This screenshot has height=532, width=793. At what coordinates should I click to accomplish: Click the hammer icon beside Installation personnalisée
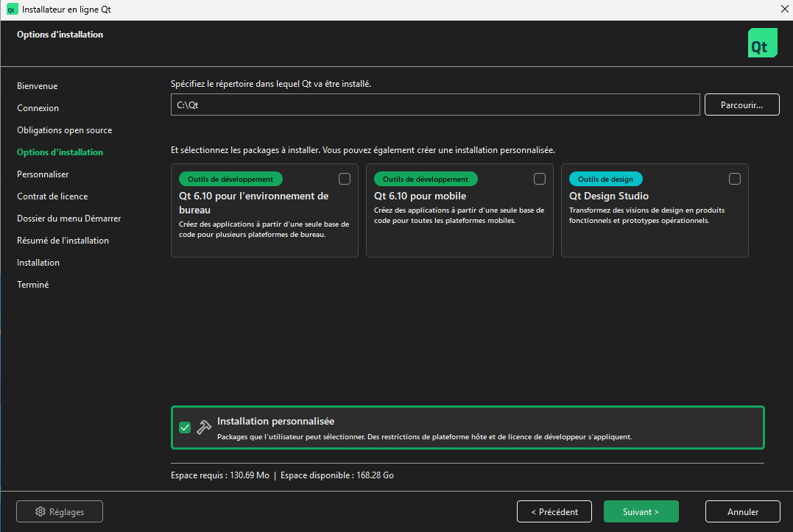[204, 428]
